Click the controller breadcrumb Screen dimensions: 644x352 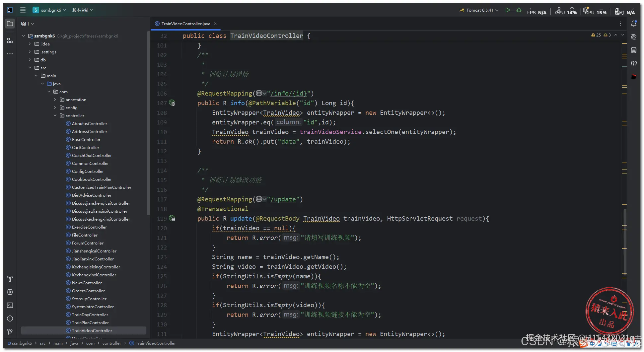click(112, 343)
